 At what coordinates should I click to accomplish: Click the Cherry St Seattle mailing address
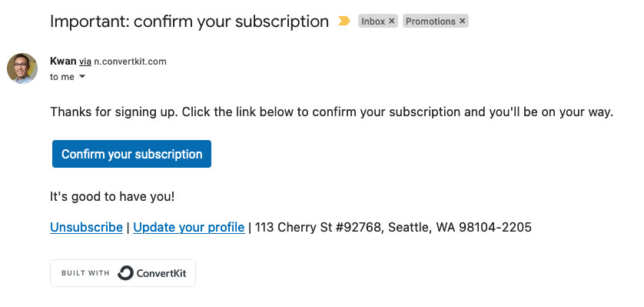[393, 227]
